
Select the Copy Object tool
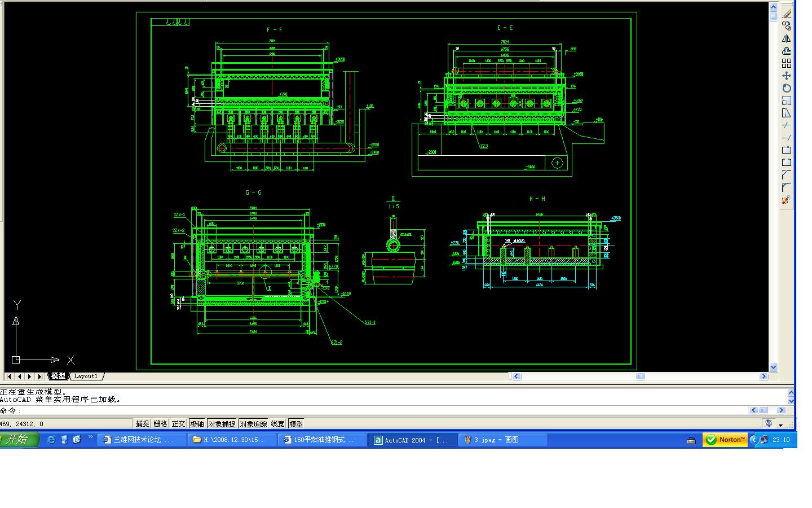(787, 26)
